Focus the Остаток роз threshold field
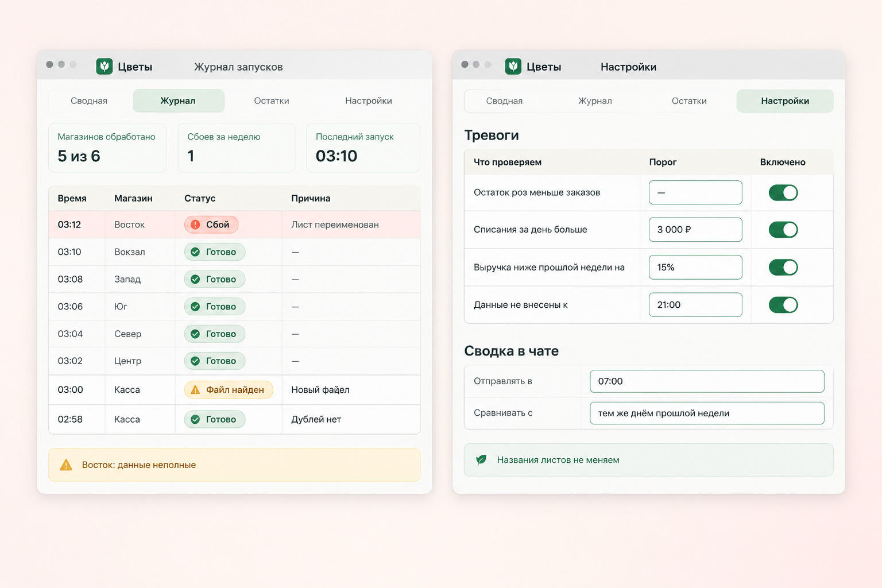The image size is (882, 588). click(x=695, y=192)
